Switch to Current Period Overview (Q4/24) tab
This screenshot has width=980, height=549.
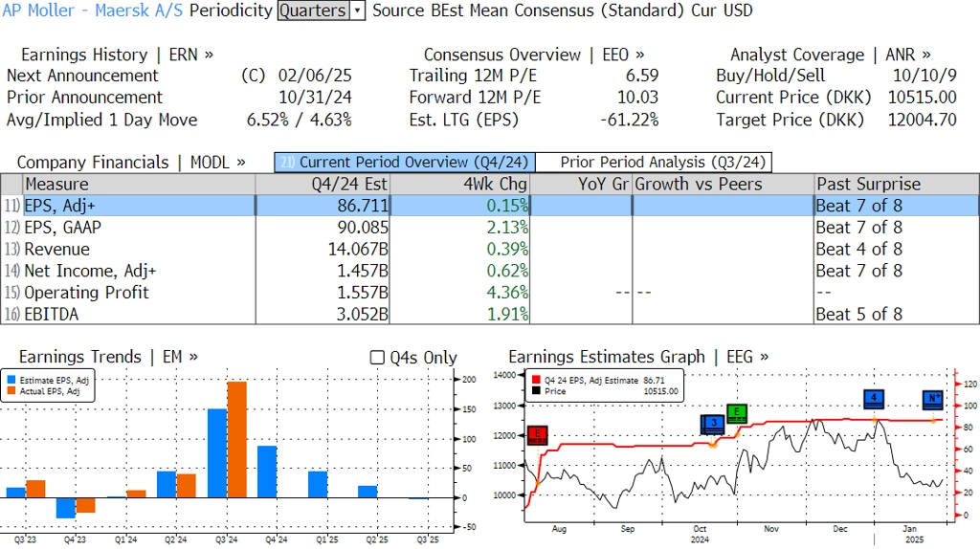coord(405,163)
